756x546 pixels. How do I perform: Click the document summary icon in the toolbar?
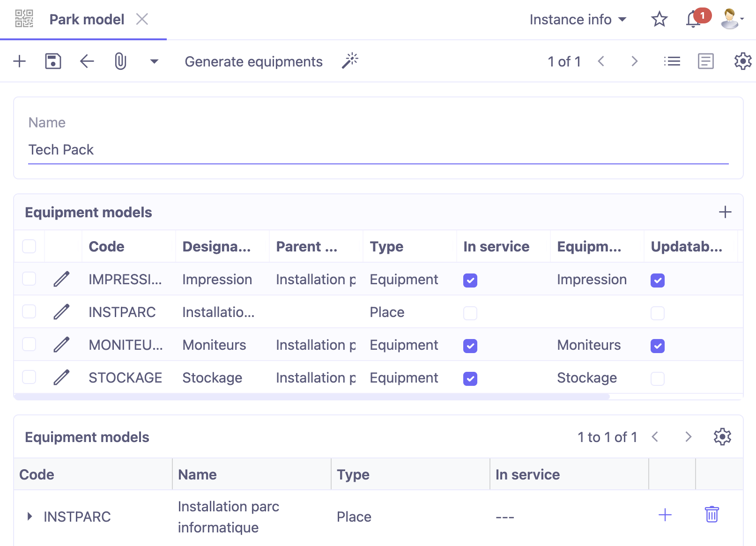[x=706, y=61]
